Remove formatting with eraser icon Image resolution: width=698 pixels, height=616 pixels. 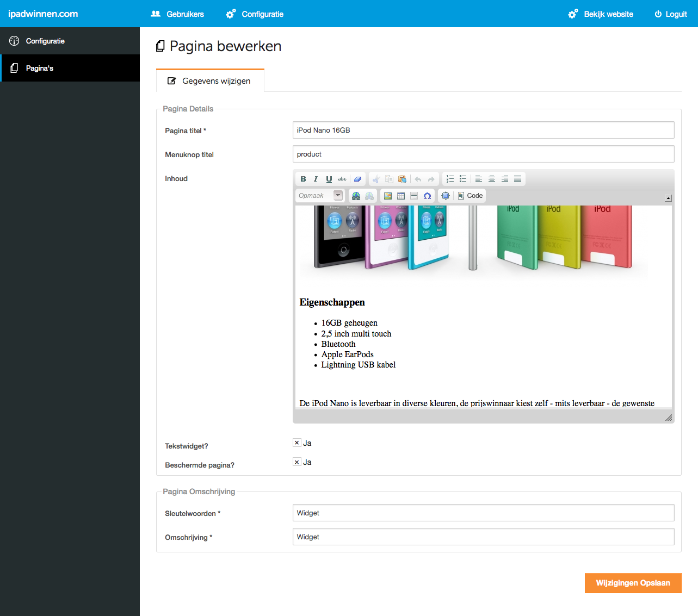[357, 179]
